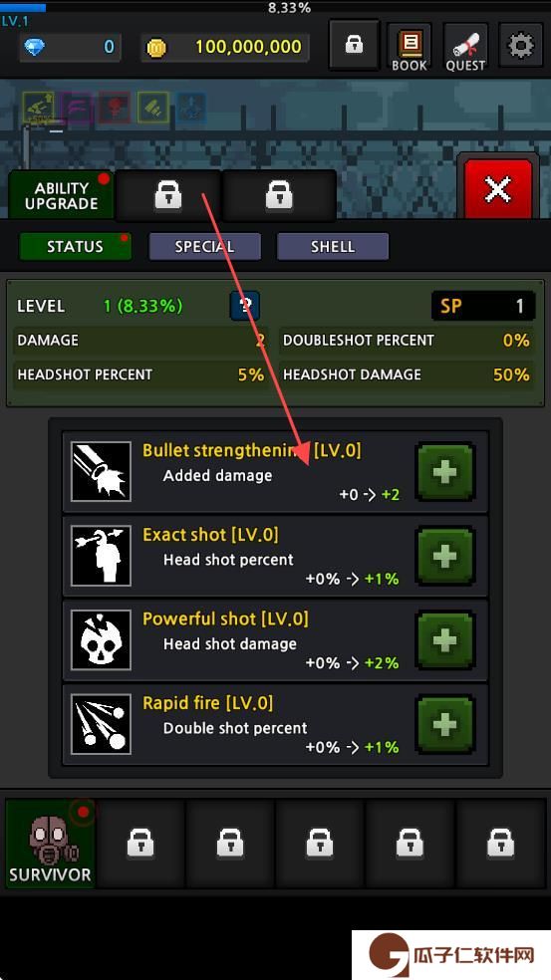This screenshot has height=980, width=551.
Task: Switch to the SPECIAL tab
Action: click(204, 246)
